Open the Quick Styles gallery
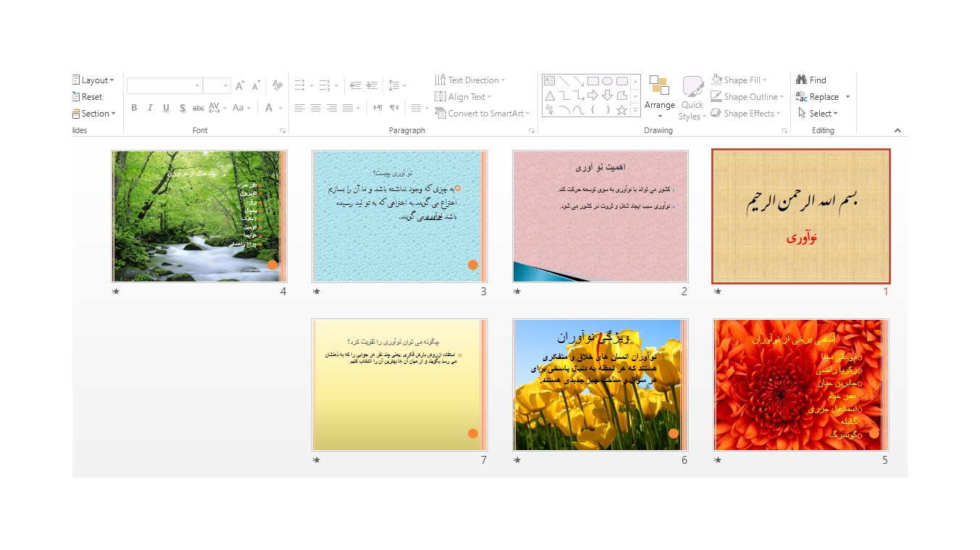This screenshot has width=980, height=550. (x=692, y=98)
